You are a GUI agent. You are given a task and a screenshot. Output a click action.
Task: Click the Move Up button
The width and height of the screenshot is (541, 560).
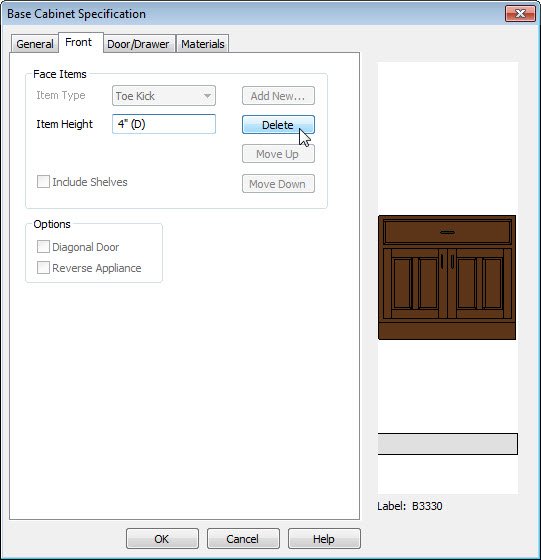click(x=278, y=154)
